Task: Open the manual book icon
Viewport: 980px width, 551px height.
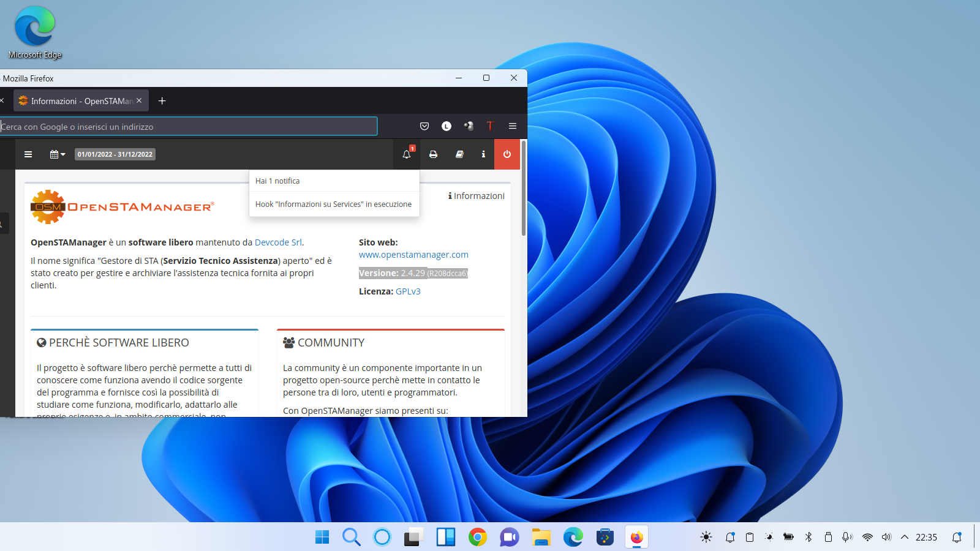Action: point(459,154)
